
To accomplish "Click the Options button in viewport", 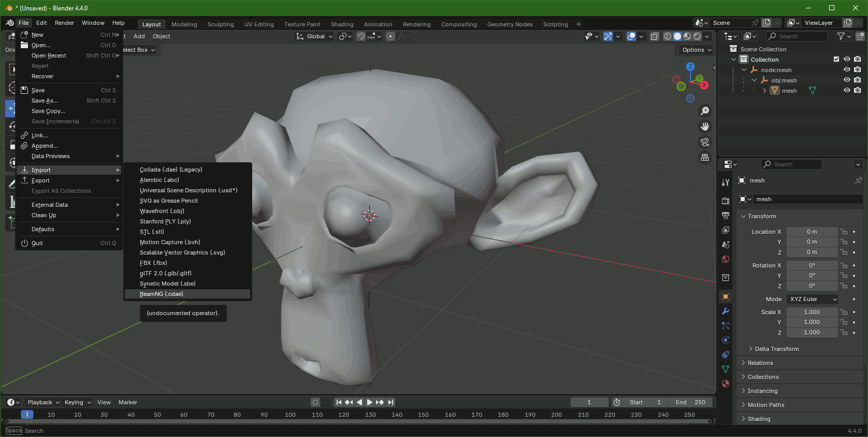I will (697, 50).
